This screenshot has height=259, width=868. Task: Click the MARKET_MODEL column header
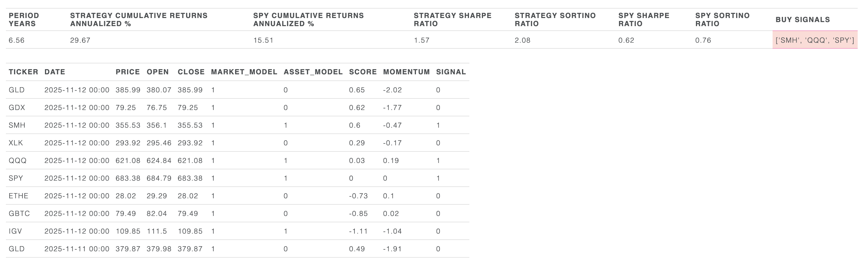tap(244, 72)
